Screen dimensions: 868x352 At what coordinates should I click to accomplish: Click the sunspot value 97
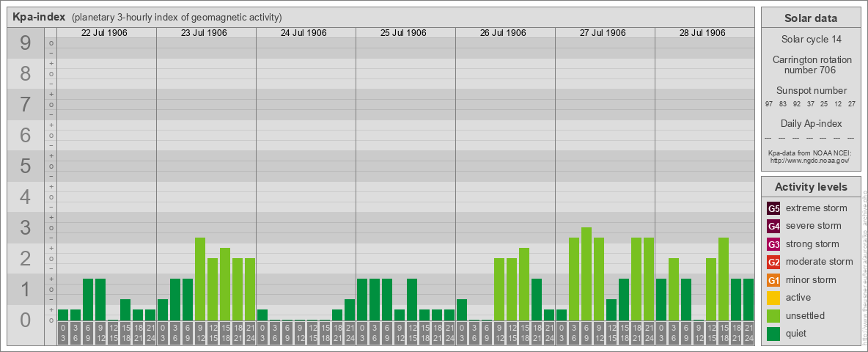(x=769, y=104)
